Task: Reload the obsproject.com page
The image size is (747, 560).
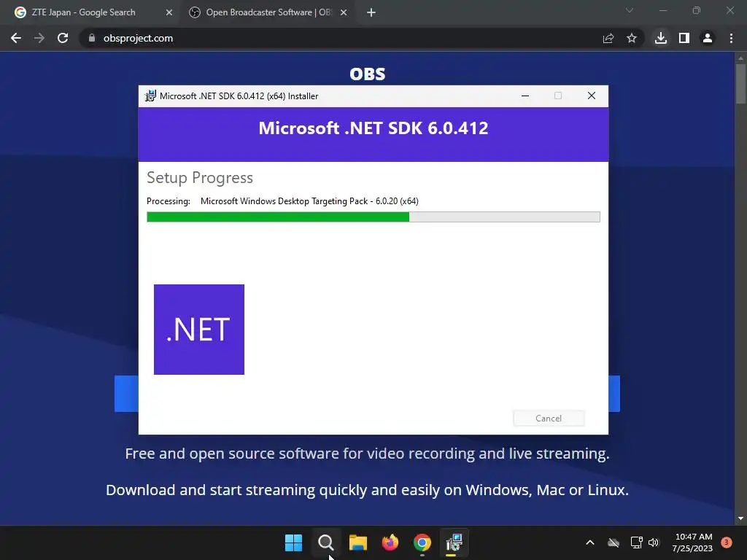Action: point(63,38)
